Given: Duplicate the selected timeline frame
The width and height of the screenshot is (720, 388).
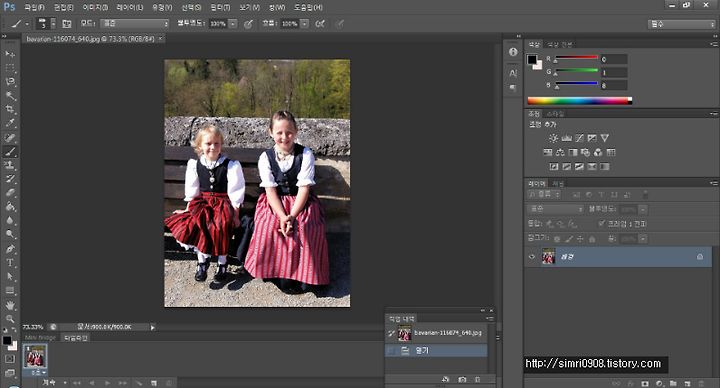Looking at the screenshot, I should (154, 382).
